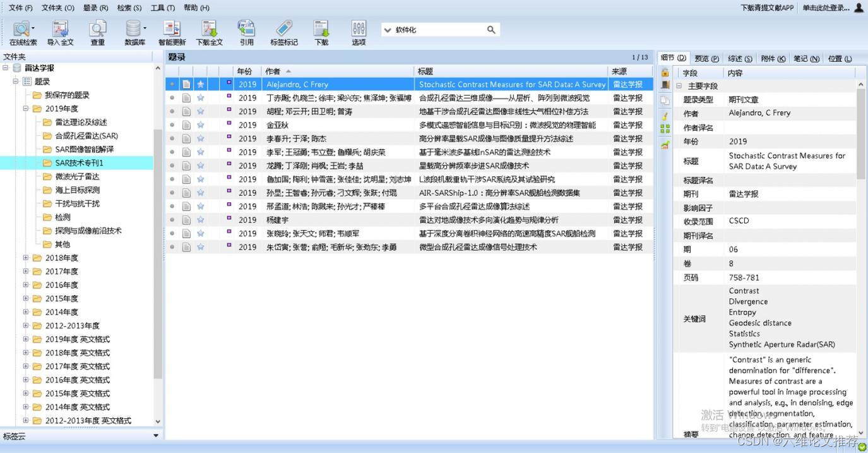Toggle star for 孙显 record row
The image size is (868, 453).
[200, 193]
